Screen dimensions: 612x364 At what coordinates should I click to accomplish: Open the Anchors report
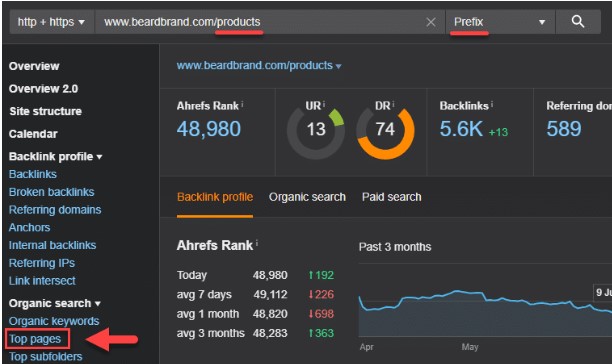click(30, 227)
